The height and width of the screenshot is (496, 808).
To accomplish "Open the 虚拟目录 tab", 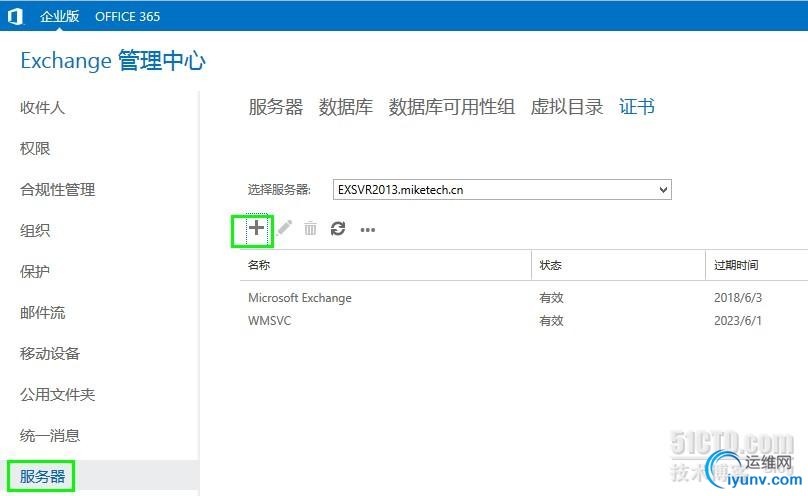I will (x=567, y=107).
